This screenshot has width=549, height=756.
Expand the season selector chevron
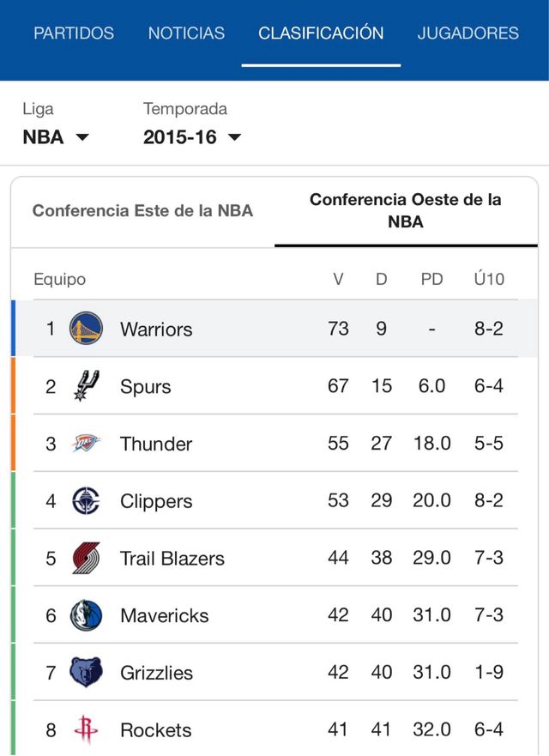click(x=233, y=137)
